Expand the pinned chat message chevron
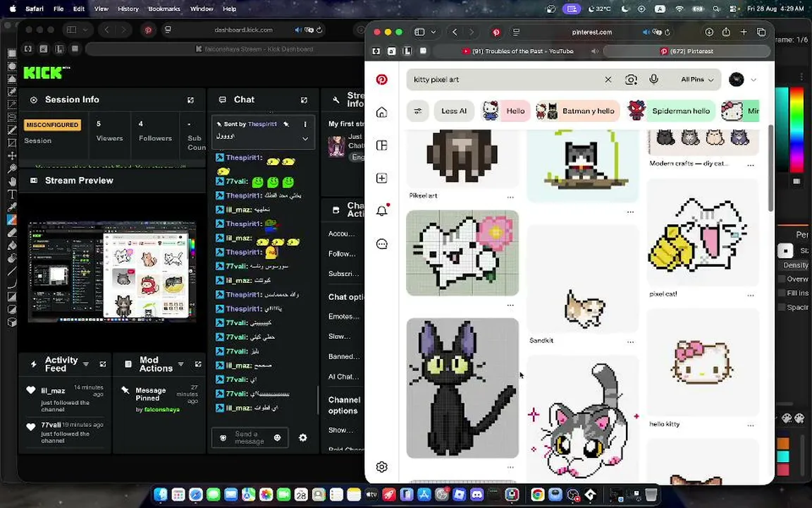This screenshot has height=508, width=812. (x=305, y=138)
